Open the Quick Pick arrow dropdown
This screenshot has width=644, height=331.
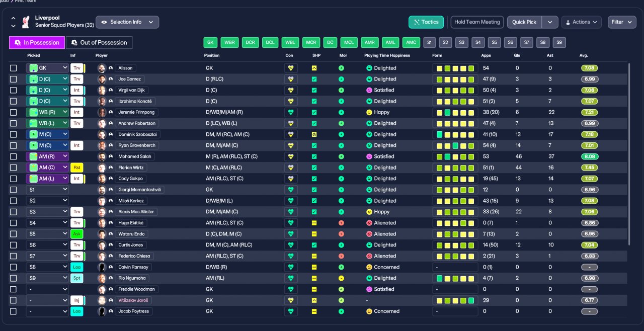click(x=550, y=22)
